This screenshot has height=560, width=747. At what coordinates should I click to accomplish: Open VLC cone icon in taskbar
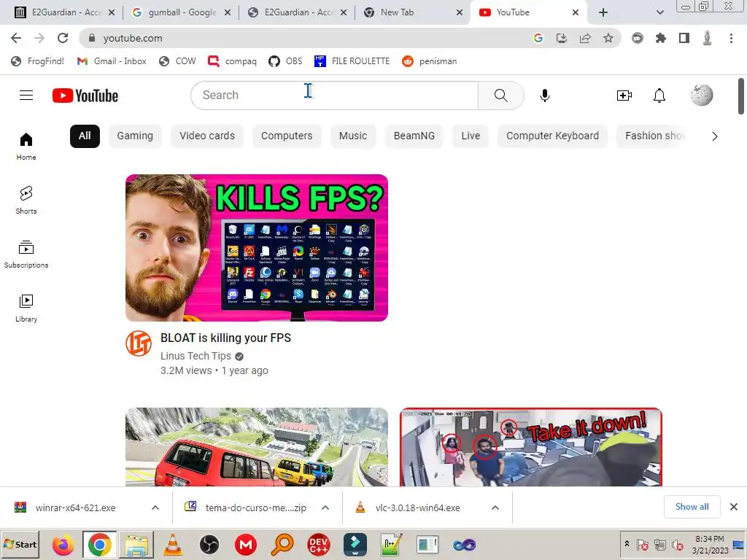[172, 544]
